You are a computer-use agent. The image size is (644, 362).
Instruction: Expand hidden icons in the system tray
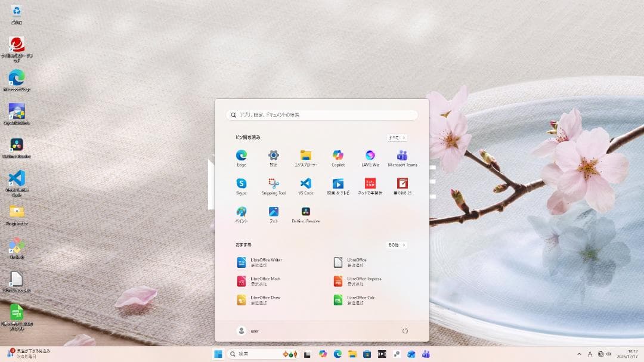(x=579, y=353)
